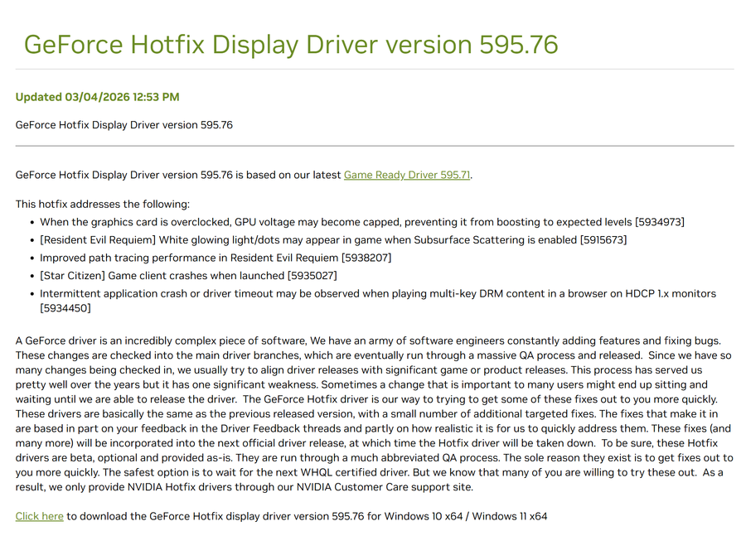Open the Game Ready Driver 595.71 link
This screenshot has width=746, height=560.
(x=407, y=175)
